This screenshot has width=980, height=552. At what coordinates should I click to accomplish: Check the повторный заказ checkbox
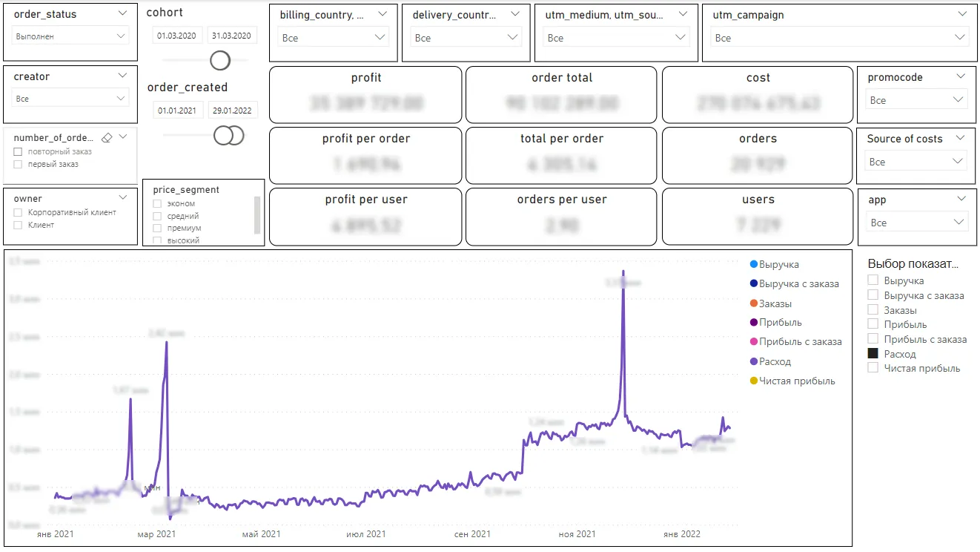pyautogui.click(x=18, y=151)
